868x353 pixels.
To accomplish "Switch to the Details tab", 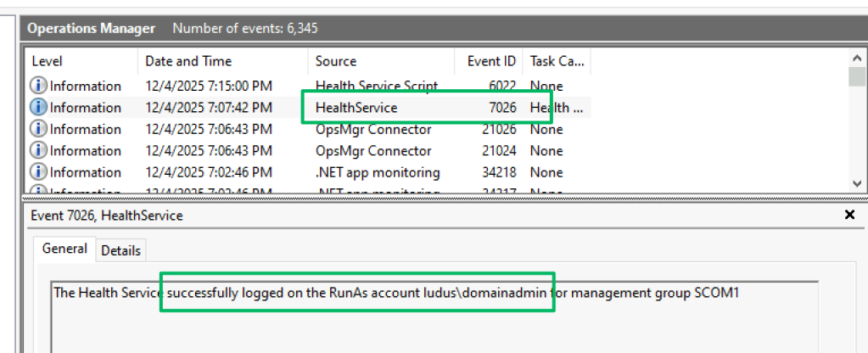I will point(121,250).
